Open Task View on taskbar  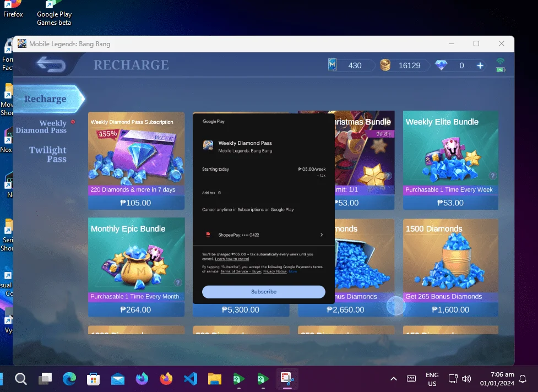pyautogui.click(x=45, y=379)
